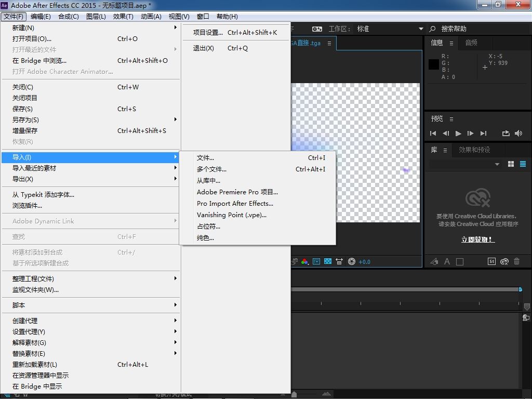Screen dimensions: 532x399
Task: Click the magnifier icon in 搜索帮助
Action: [x=433, y=29]
